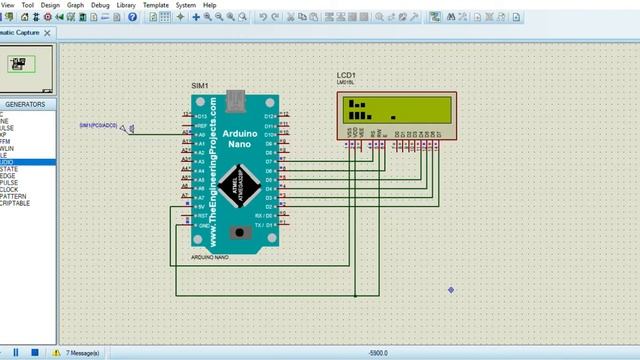The image size is (640, 360).
Task: Click the Cut scissors icon
Action: coord(291,17)
